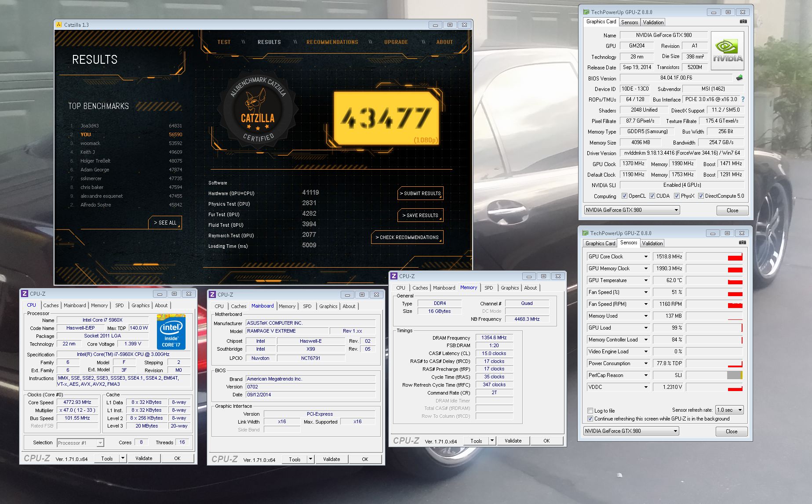Click the GPU Core Clock sensor graph

[714, 257]
